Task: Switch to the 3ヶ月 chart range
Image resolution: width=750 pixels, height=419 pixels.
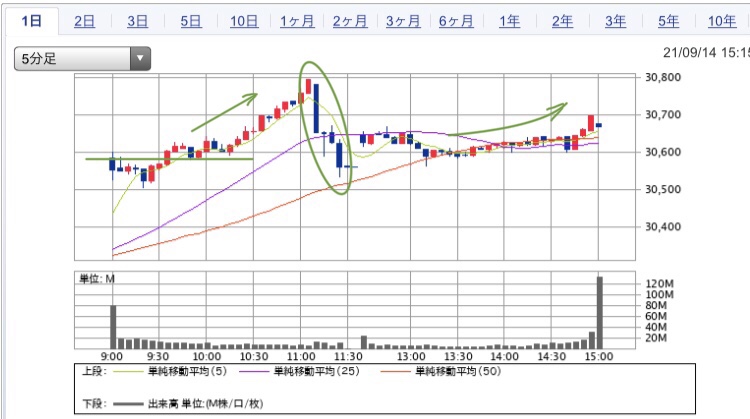Action: (403, 21)
